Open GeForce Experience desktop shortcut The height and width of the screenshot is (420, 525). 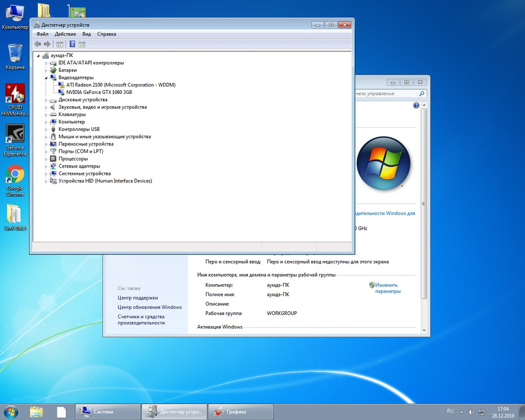(x=15, y=140)
